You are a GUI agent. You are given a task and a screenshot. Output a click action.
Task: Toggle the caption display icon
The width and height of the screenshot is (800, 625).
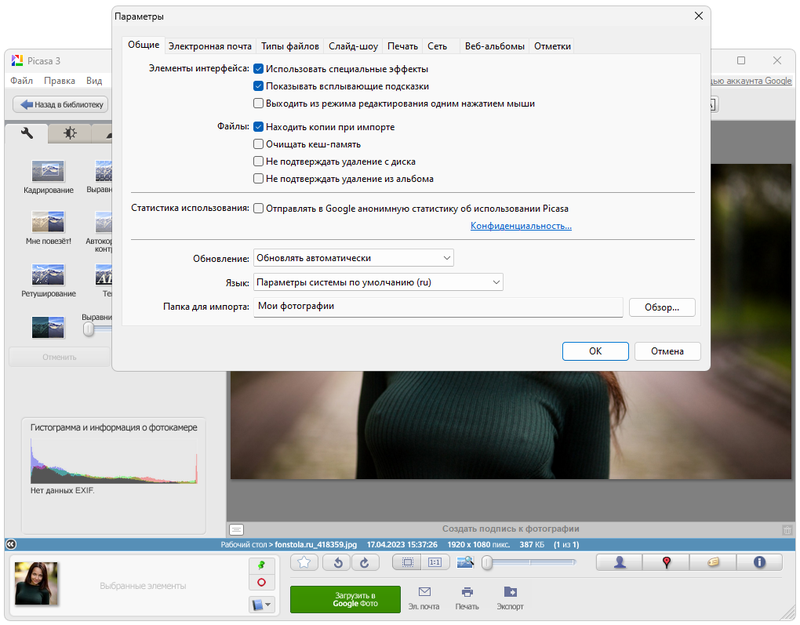point(236,530)
